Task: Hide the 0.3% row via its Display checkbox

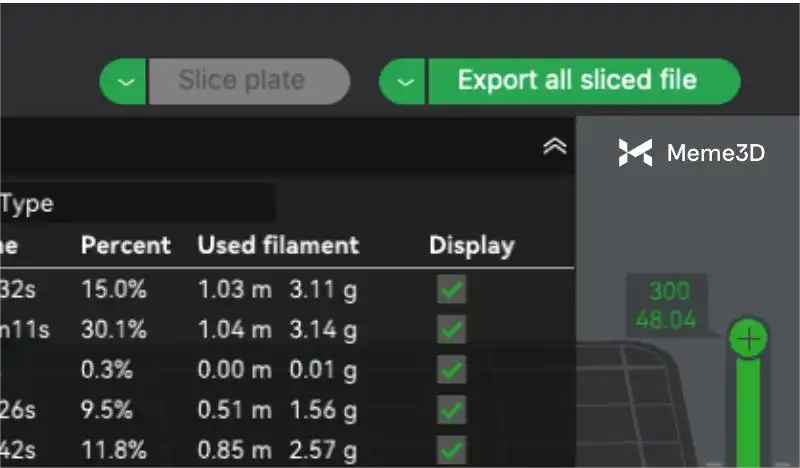Action: click(452, 370)
